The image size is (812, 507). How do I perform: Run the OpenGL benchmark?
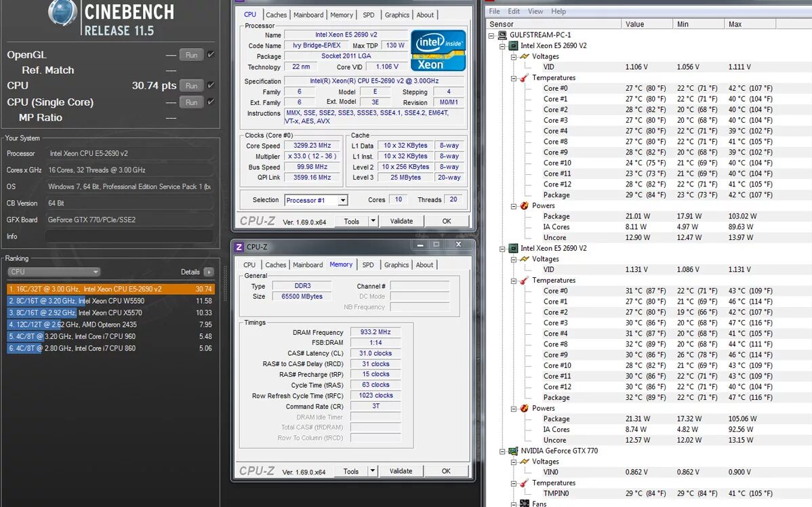point(191,55)
